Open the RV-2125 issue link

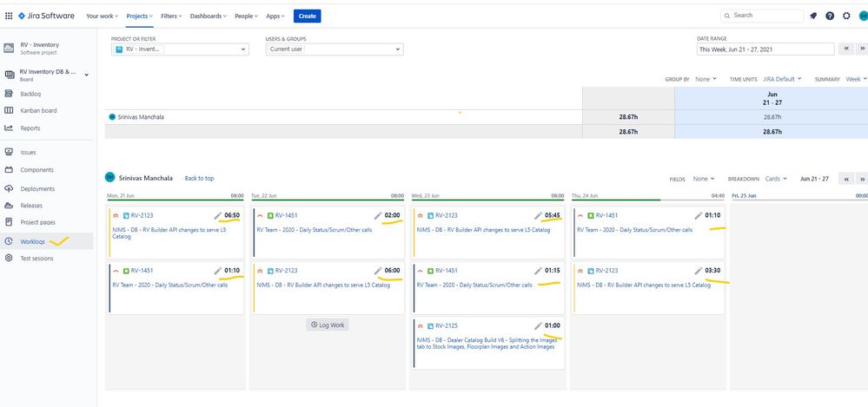(x=447, y=325)
